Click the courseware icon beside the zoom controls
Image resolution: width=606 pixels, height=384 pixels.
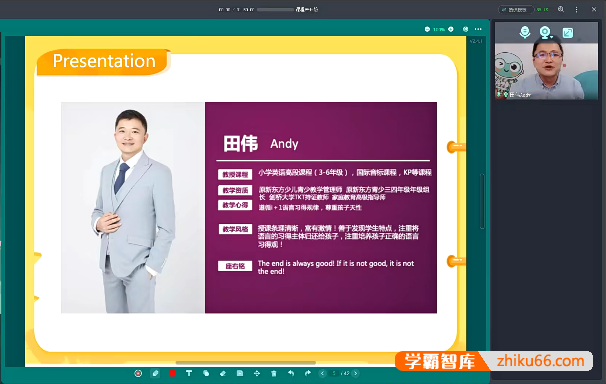pos(465,29)
